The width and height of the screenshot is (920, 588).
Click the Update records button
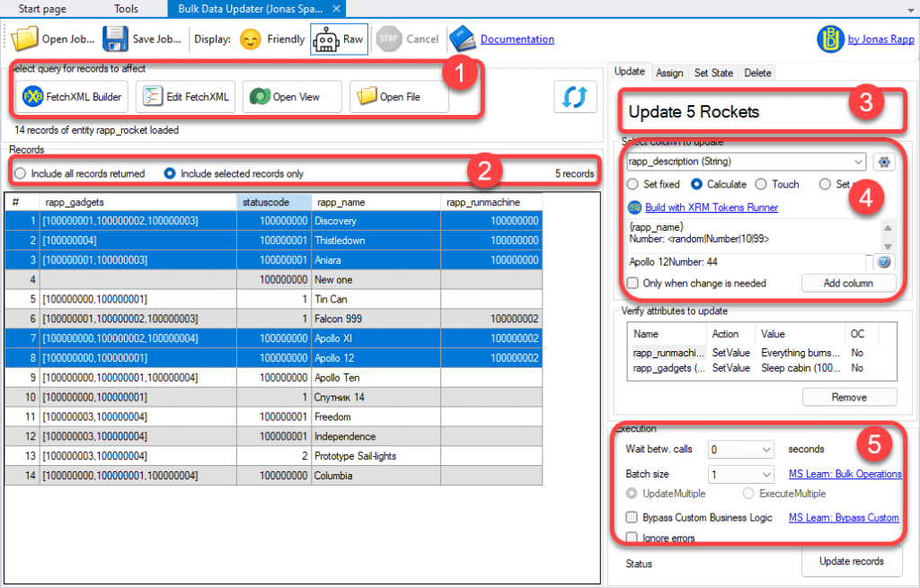(852, 561)
